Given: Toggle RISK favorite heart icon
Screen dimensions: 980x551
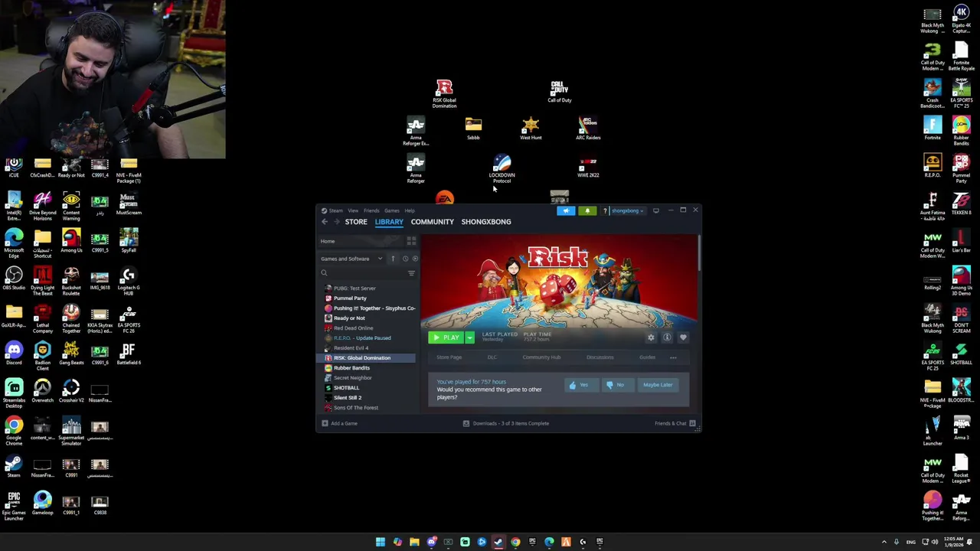Looking at the screenshot, I should click(x=683, y=337).
